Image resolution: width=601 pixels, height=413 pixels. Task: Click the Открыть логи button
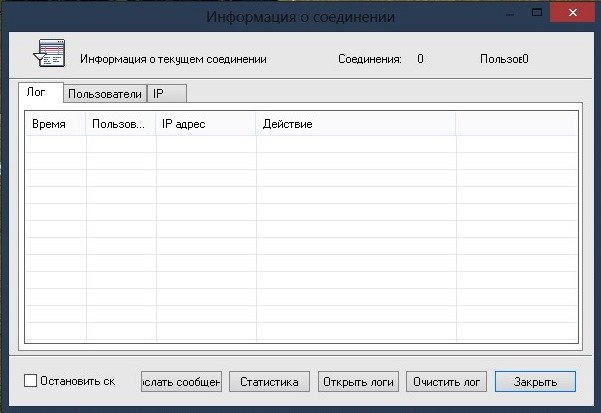pyautogui.click(x=358, y=381)
